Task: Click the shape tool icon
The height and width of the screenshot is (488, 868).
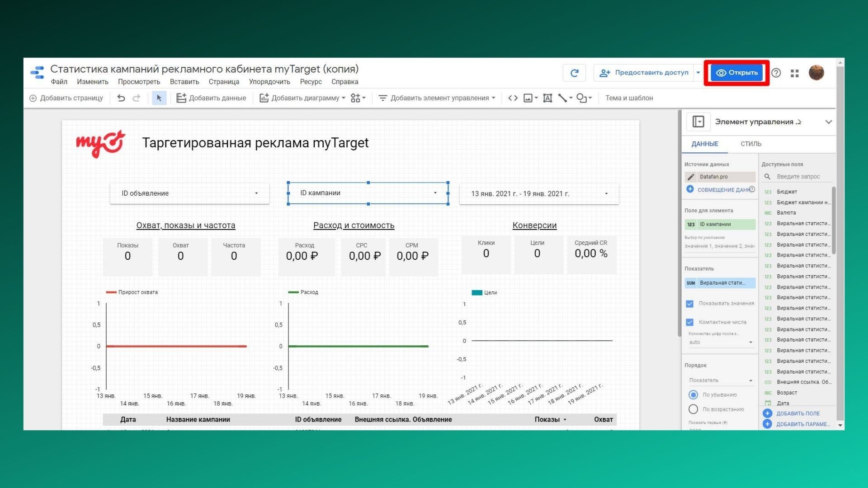Action: pyautogui.click(x=581, y=98)
